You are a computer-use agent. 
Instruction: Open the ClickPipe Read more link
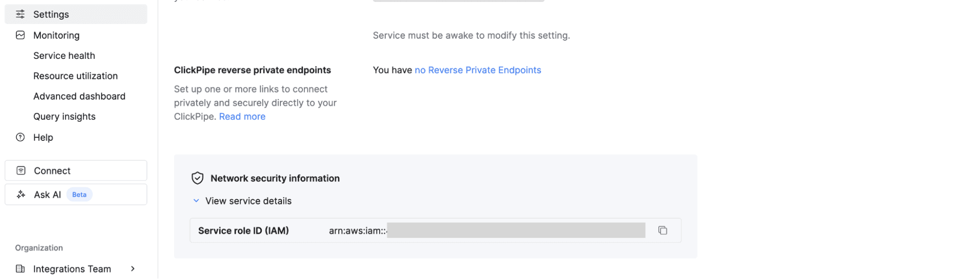pos(242,117)
